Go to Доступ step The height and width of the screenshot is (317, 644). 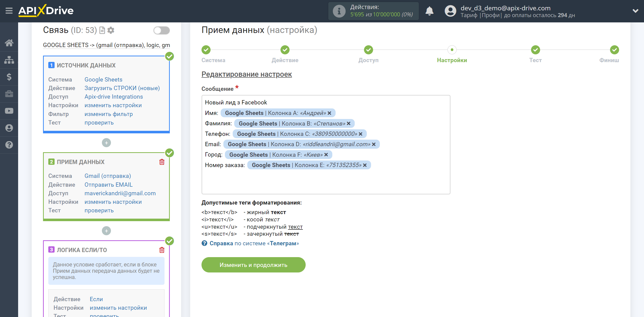coord(369,50)
